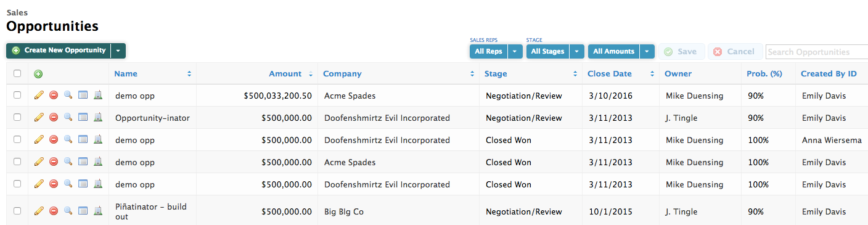868x225 pixels.
Task: Click the green add icon in the table header
Action: (x=38, y=74)
